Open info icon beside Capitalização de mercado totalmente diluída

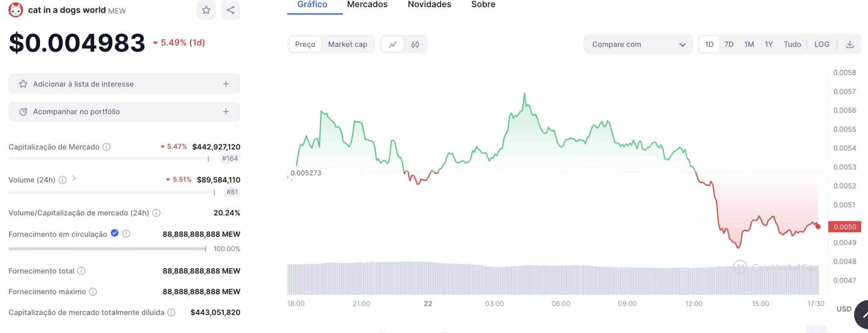[x=171, y=312]
